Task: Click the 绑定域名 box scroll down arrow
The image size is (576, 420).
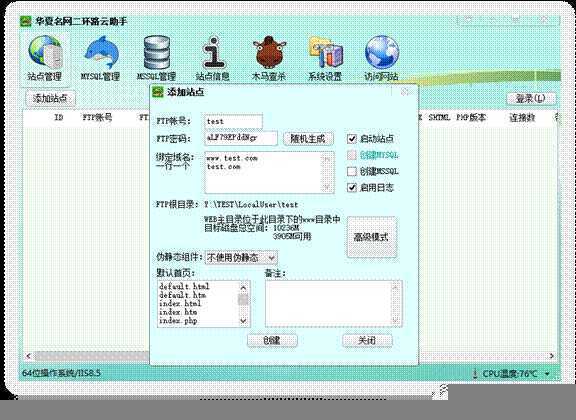Action: (x=327, y=187)
